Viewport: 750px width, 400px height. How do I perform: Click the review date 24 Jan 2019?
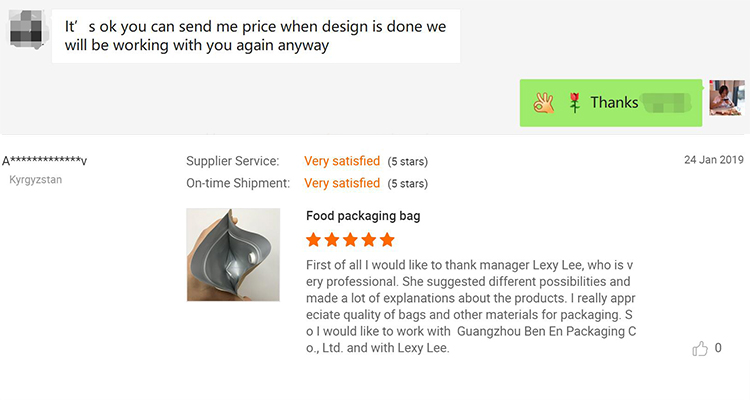pos(714,160)
